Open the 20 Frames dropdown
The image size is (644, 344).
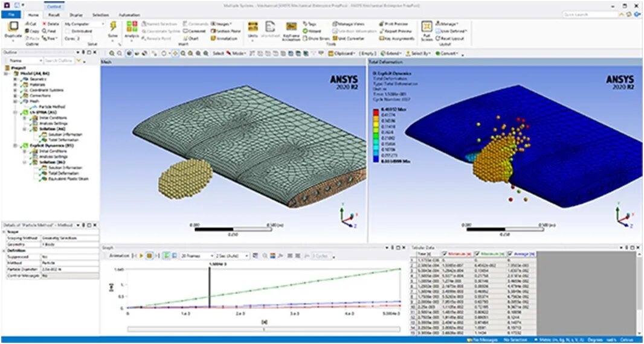tap(197, 256)
